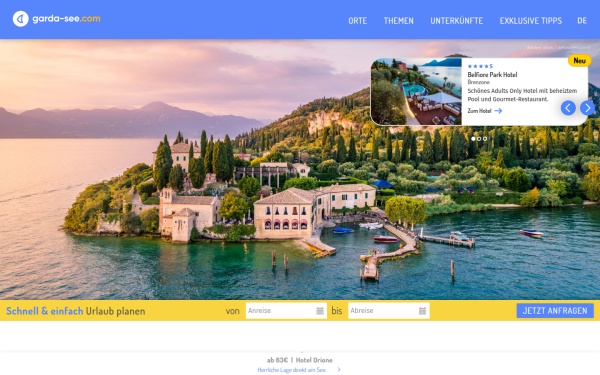Click the arrow icon beside Zum Hotel

pyautogui.click(x=498, y=111)
